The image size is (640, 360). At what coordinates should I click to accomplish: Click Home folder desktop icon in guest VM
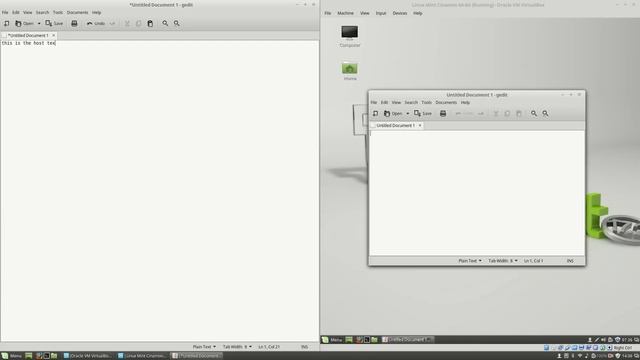coord(350,71)
